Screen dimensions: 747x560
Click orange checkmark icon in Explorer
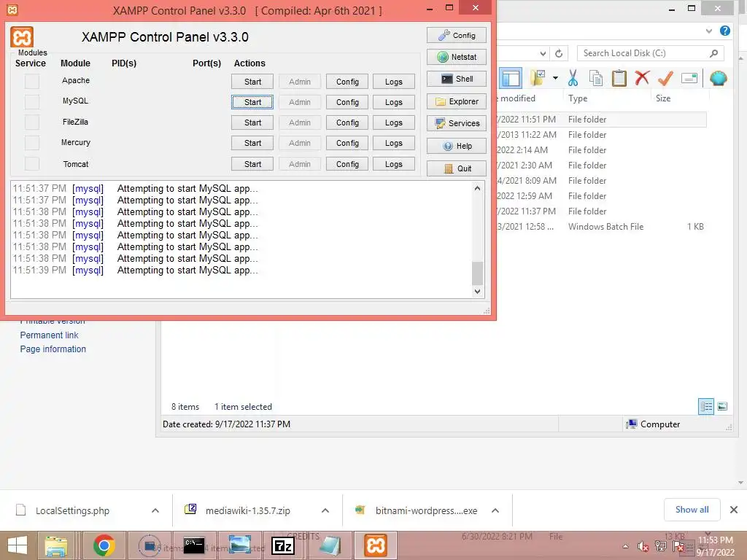click(x=665, y=77)
